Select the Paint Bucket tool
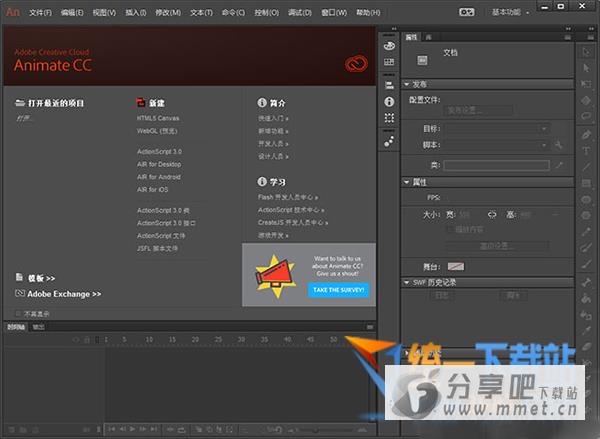 586,299
